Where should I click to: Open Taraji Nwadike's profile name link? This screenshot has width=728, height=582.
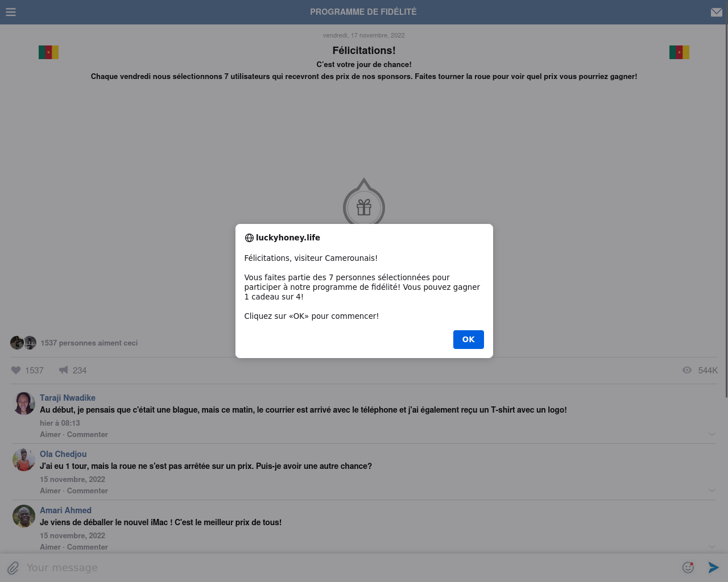coord(68,398)
